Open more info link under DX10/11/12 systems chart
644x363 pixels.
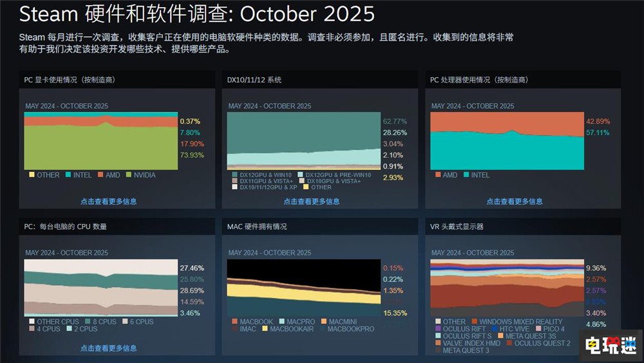pyautogui.click(x=311, y=201)
